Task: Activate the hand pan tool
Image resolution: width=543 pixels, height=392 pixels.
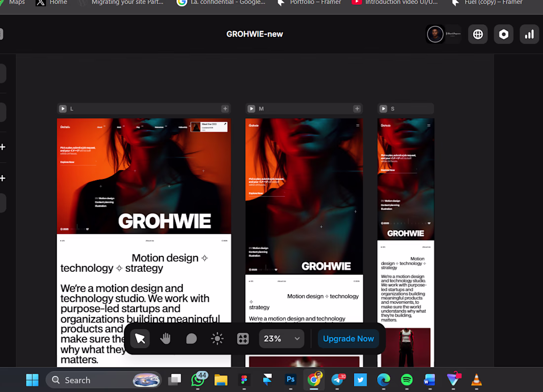Action: coord(165,338)
